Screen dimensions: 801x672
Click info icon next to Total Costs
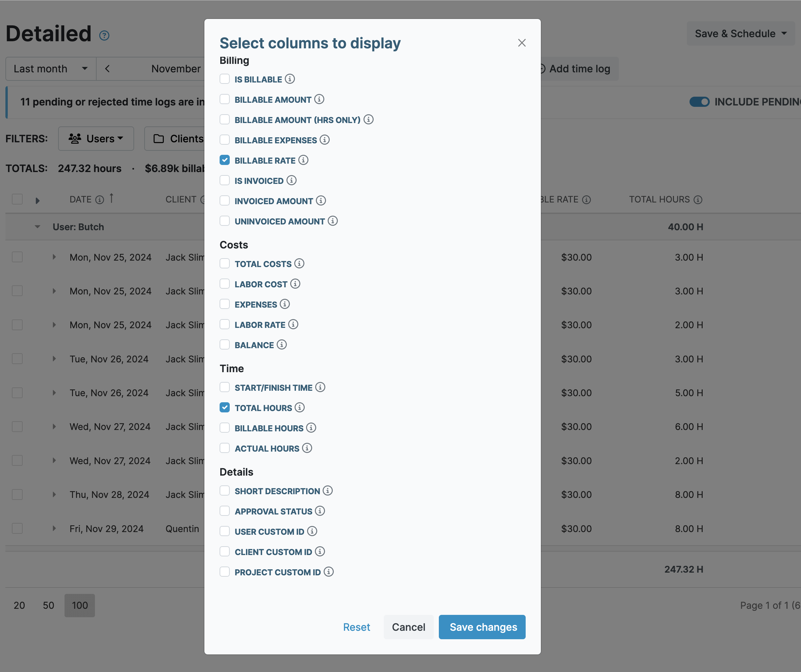299,263
